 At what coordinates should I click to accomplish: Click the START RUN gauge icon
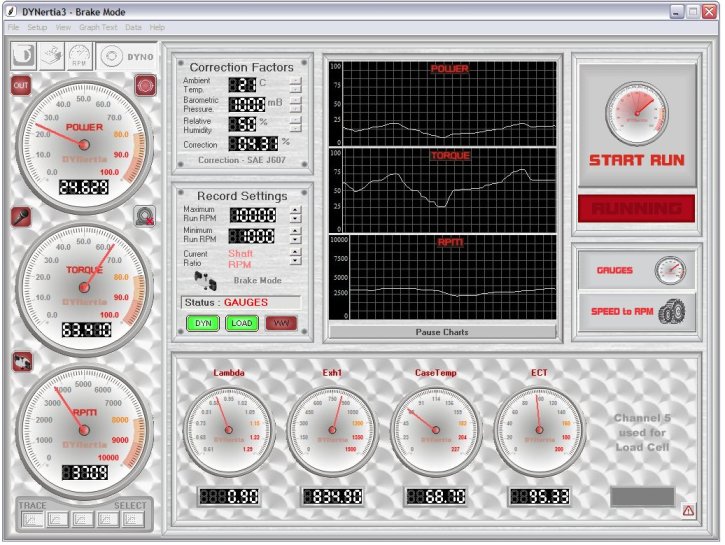[637, 114]
